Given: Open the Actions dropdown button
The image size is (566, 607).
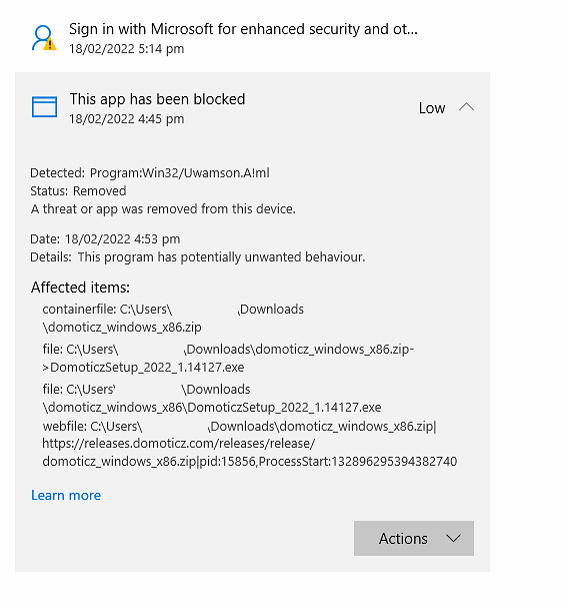Looking at the screenshot, I should pos(413,538).
